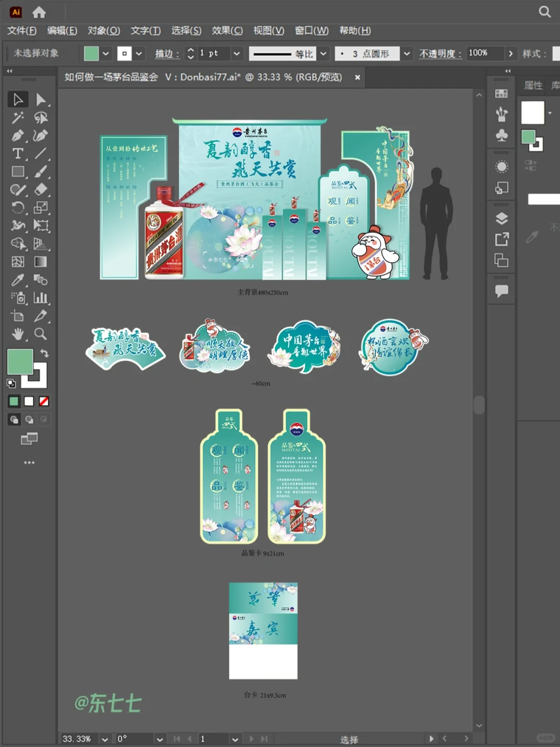
Task: Open the rotation angle dropdown
Action: point(160,739)
